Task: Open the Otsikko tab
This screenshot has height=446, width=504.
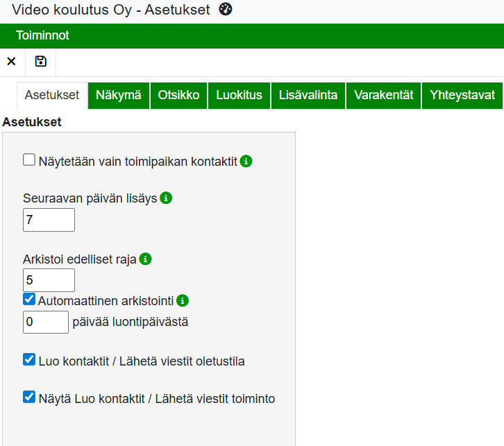Action: 178,96
